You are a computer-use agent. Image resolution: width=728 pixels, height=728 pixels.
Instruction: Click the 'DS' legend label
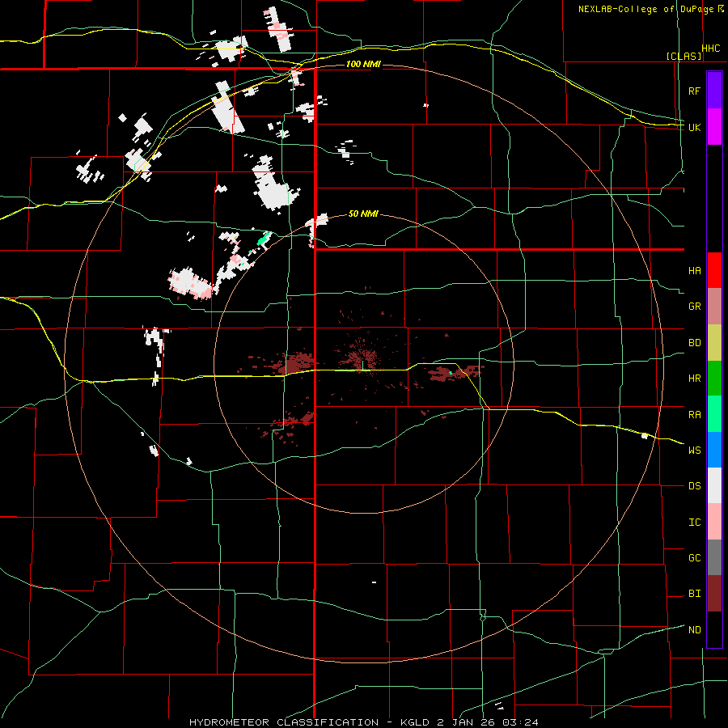[694, 486]
